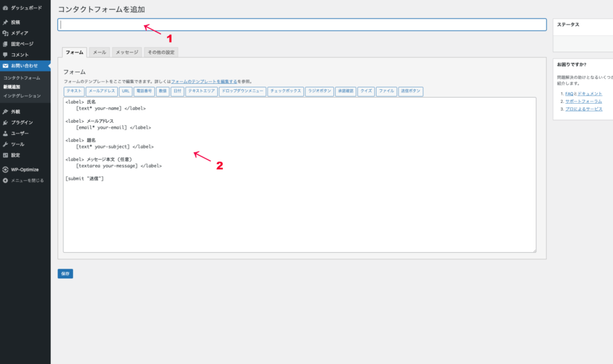The height and width of the screenshot is (364, 613).
Task: Open the プラグイン plugins icon
Action: [x=5, y=122]
